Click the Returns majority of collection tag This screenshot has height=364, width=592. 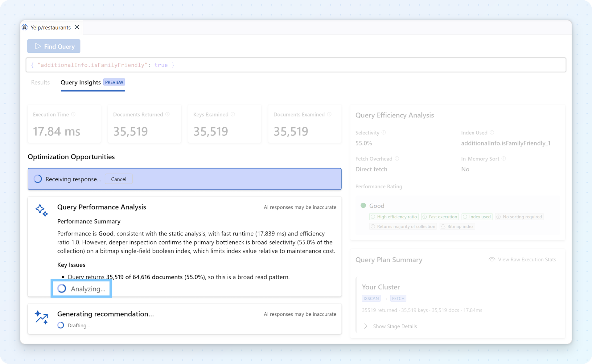[x=403, y=227]
